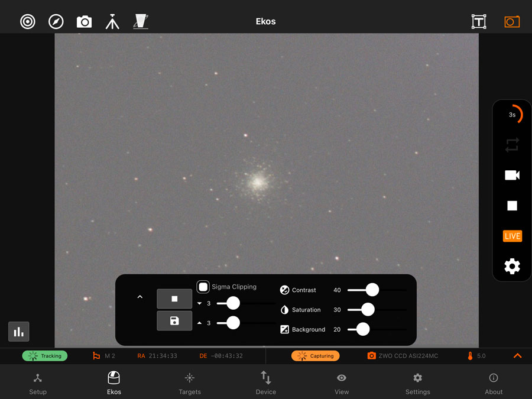This screenshot has width=532, height=399.
Task: Switch to the Ekos tab
Action: coord(113,384)
